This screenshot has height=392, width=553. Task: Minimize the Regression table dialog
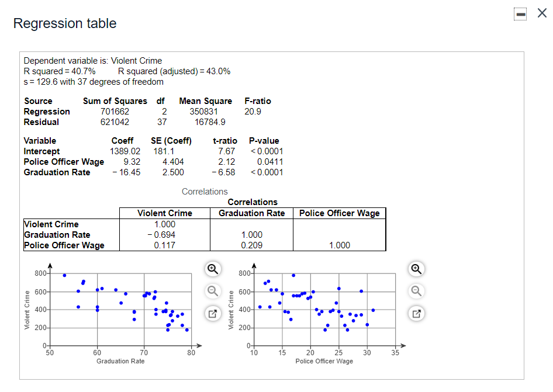point(520,14)
